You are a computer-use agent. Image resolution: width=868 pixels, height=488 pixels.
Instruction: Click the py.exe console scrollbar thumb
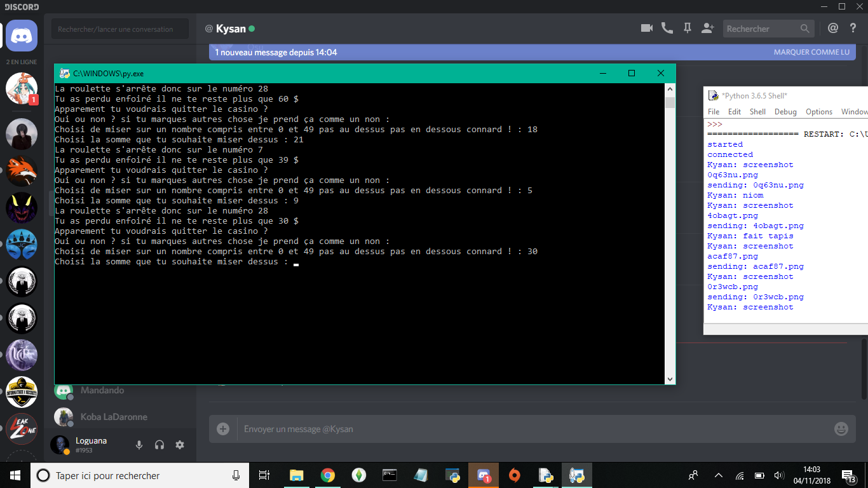click(670, 103)
